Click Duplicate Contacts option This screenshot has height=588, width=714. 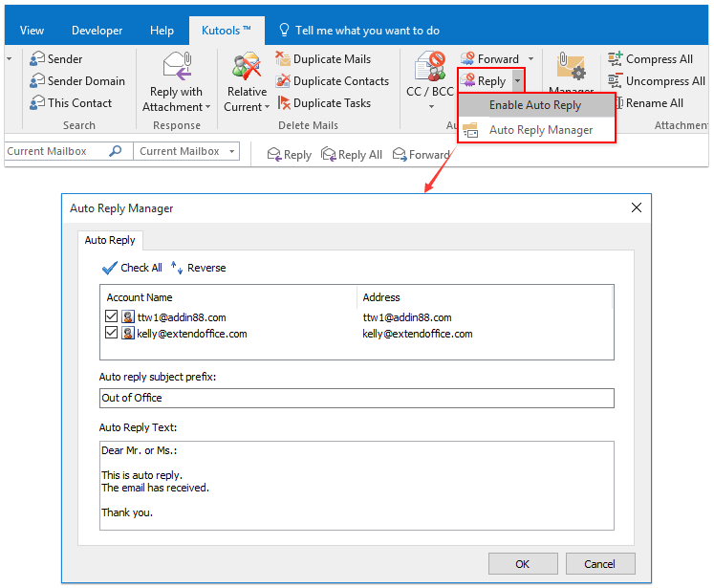(332, 81)
